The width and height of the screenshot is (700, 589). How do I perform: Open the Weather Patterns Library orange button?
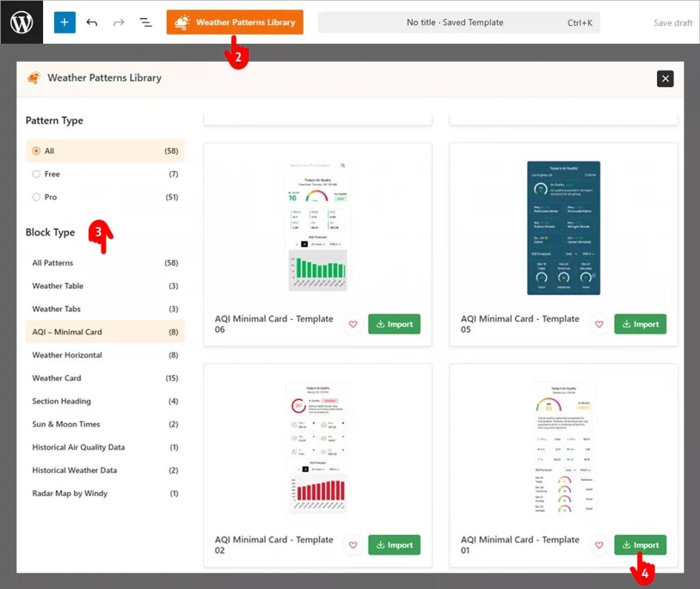[234, 22]
